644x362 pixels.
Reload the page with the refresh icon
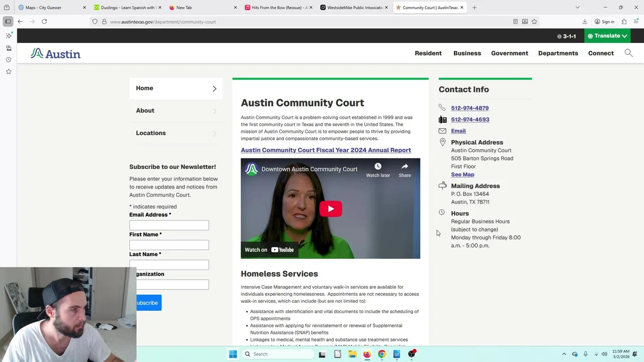(x=44, y=22)
